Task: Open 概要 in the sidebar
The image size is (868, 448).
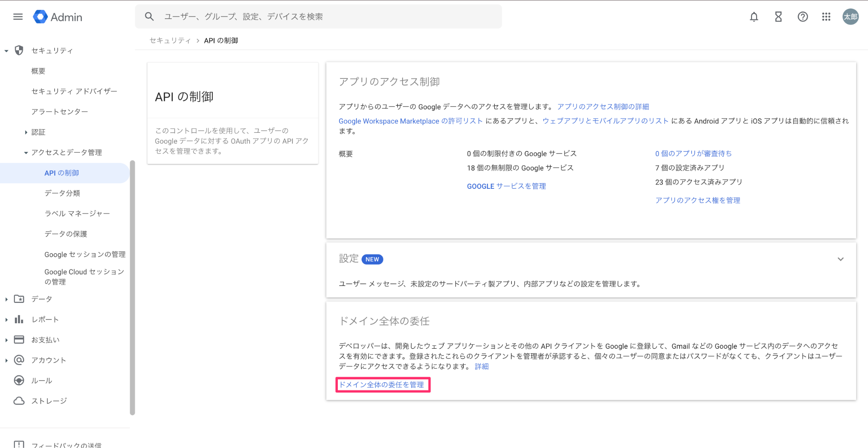Action: (38, 71)
